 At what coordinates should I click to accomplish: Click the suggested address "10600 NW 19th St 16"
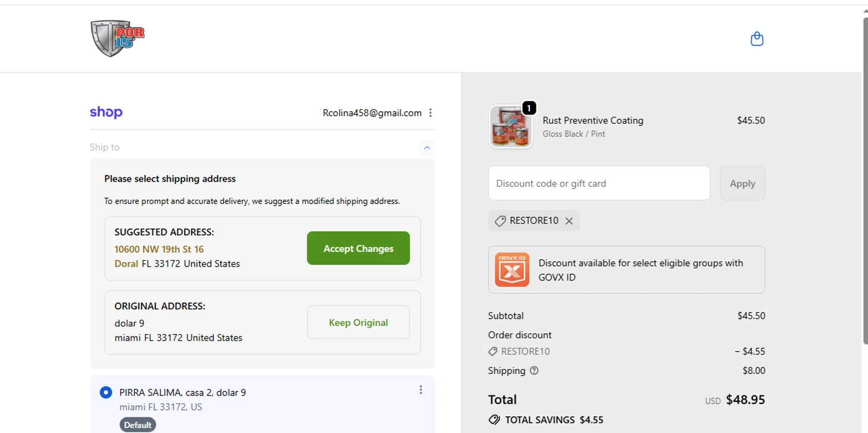[159, 249]
